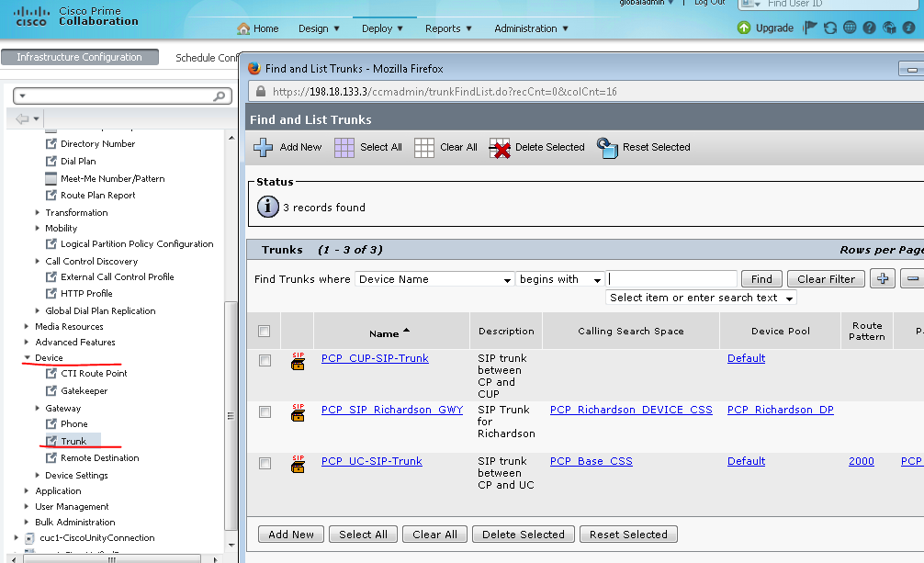Click the Home house icon
Screen dimensions: 924x563
[243, 28]
